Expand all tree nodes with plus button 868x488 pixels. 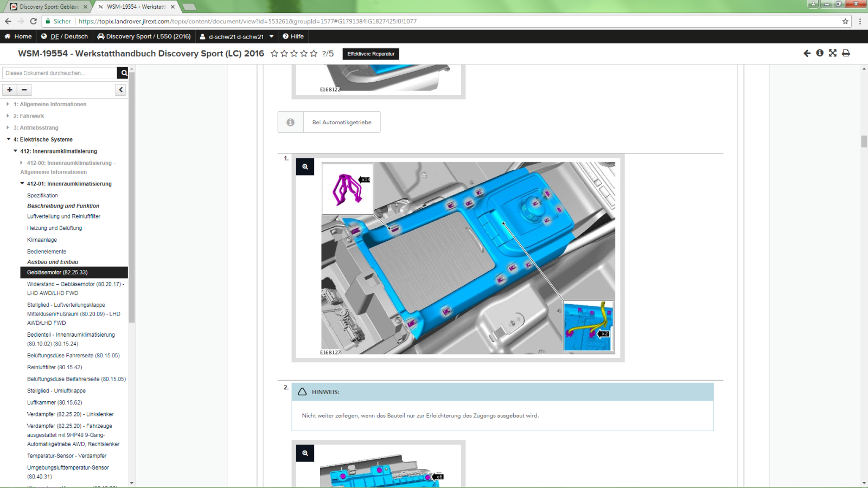coord(10,90)
